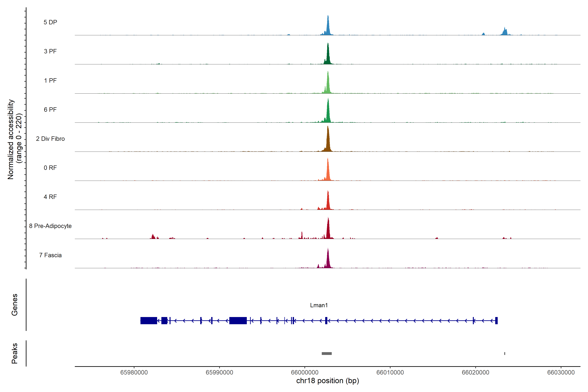Click the 6 PF track label

point(50,109)
